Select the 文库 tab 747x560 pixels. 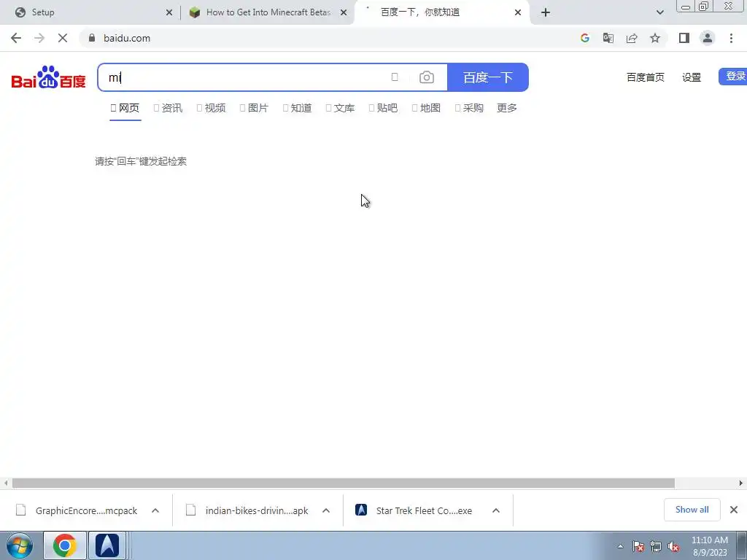[340, 108]
